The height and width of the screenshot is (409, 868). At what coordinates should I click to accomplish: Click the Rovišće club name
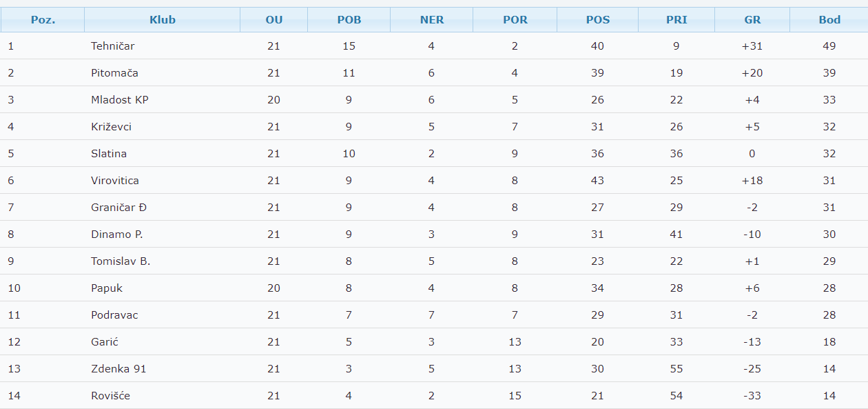pos(110,396)
